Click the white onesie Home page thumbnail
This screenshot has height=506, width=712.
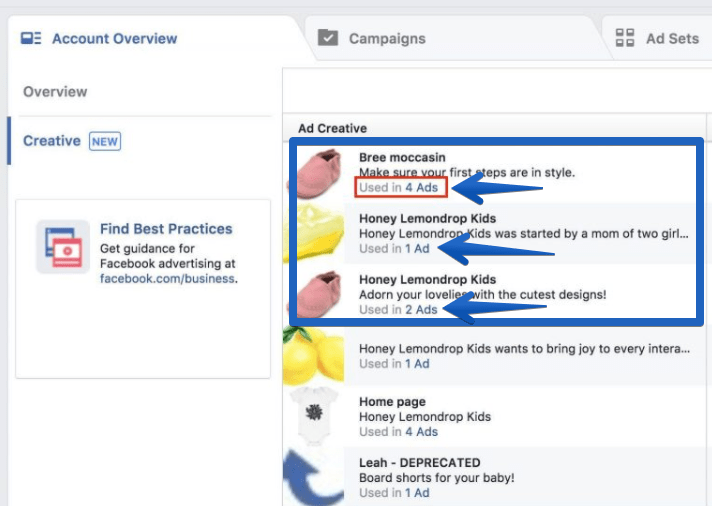[x=314, y=417]
